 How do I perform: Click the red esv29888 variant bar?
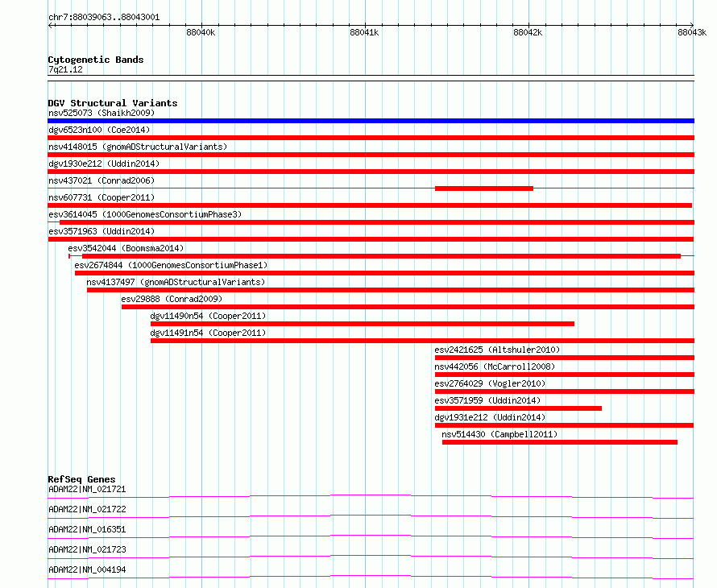point(408,307)
